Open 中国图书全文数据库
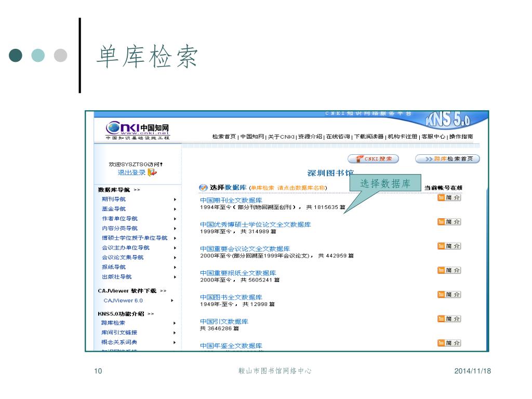 (x=231, y=297)
